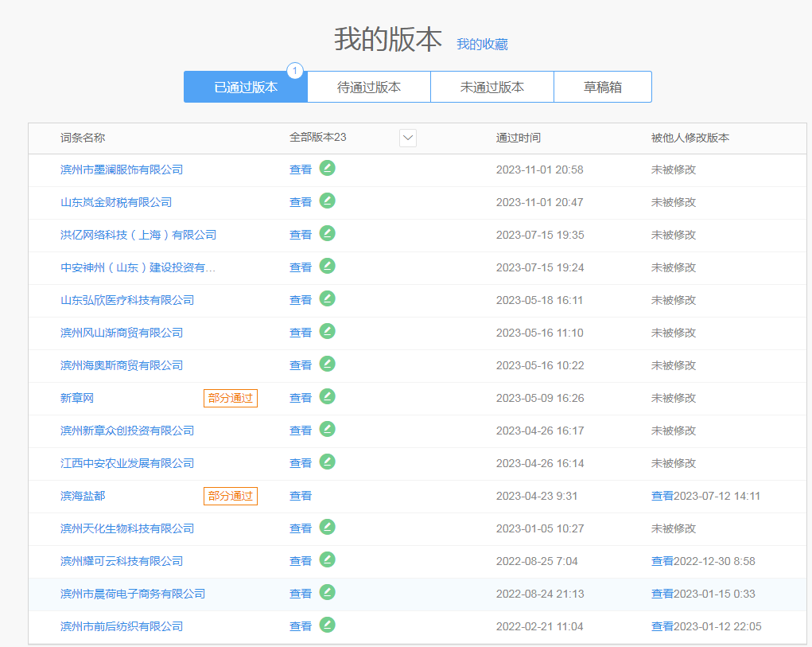812x647 pixels.
Task: Open the 我的收藏 link
Action: click(482, 45)
